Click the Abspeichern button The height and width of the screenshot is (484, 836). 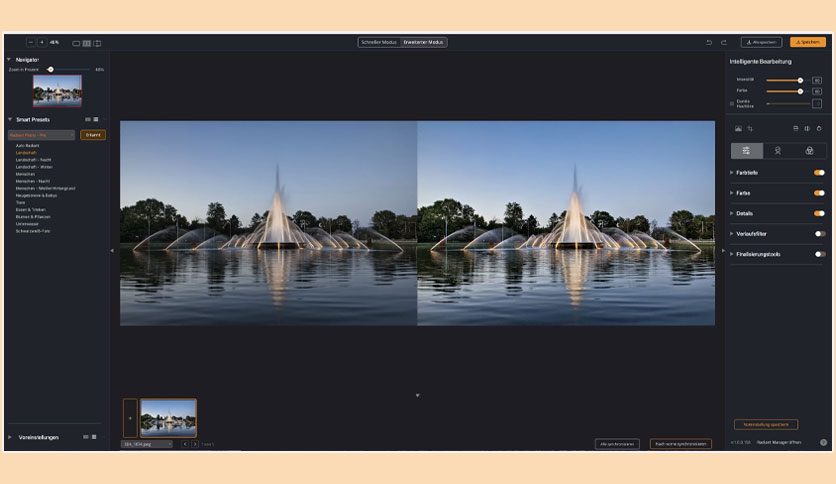(761, 42)
